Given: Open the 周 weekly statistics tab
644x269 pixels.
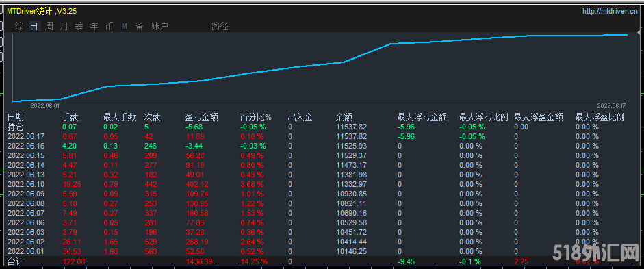Looking at the screenshot, I should [x=49, y=26].
